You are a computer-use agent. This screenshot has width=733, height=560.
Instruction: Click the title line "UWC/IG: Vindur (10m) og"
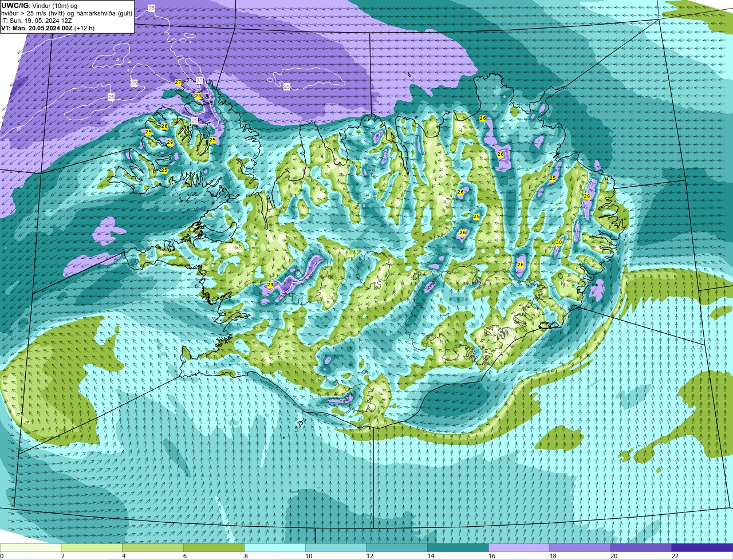[39, 5]
